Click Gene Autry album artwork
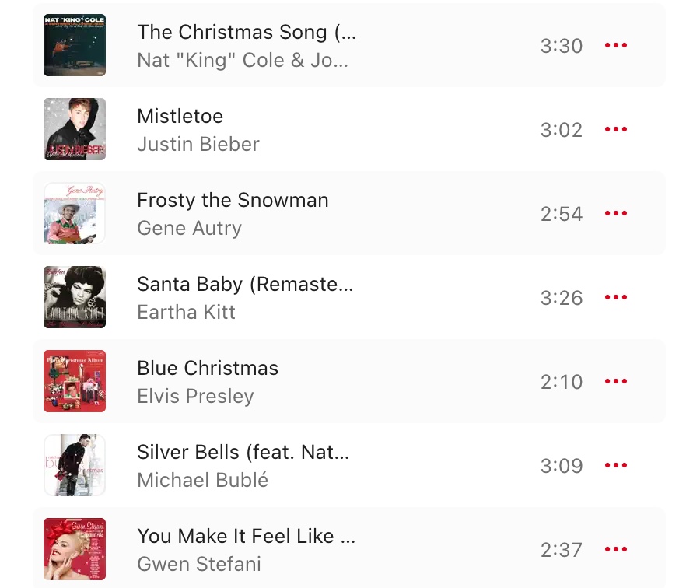The height and width of the screenshot is (588, 700). 75,213
